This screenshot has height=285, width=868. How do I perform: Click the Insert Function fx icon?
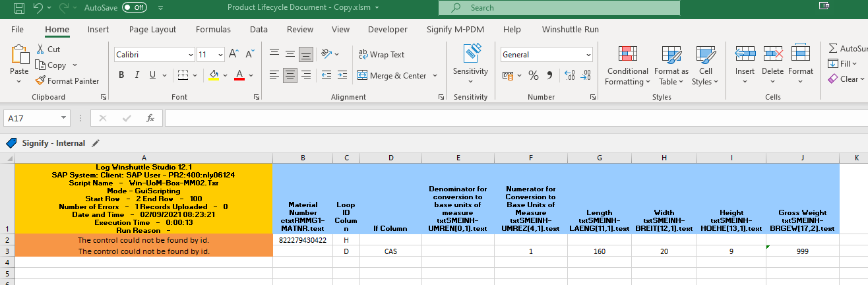pos(150,118)
